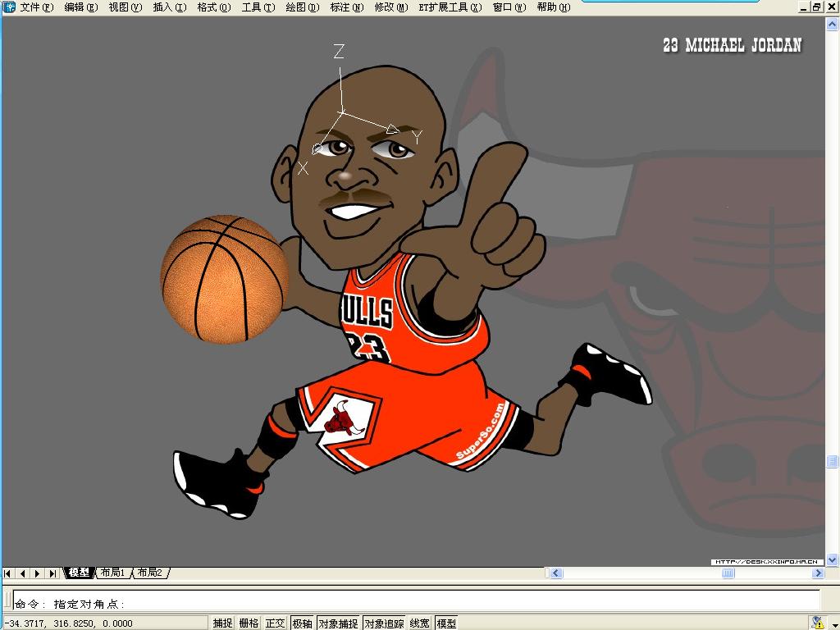The image size is (840, 630).
Task: Click vertical scrollbar up arrow
Action: tap(832, 24)
